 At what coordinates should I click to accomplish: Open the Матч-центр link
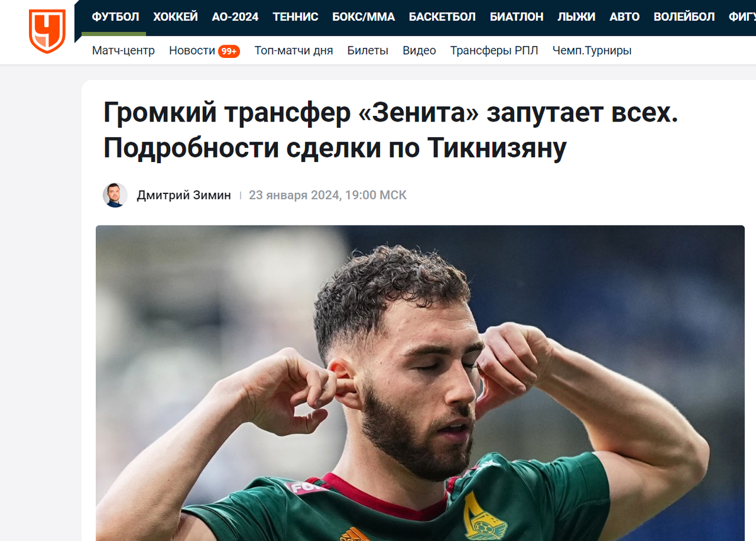coord(123,50)
